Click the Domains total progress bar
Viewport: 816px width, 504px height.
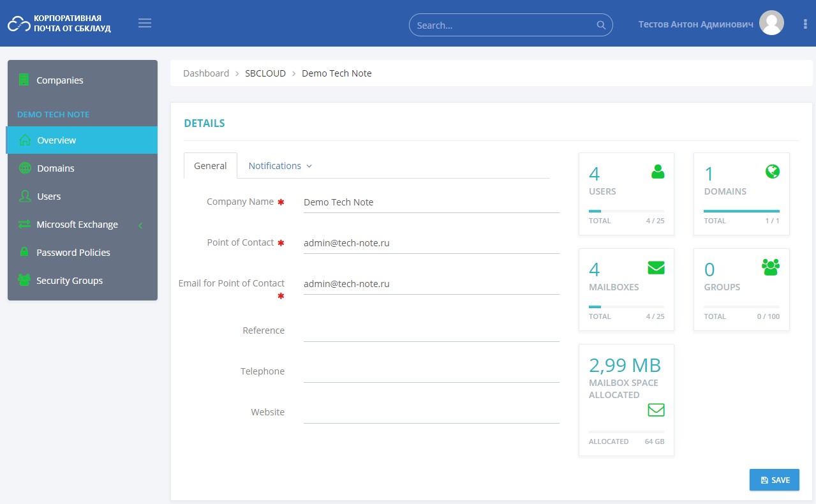tap(741, 211)
